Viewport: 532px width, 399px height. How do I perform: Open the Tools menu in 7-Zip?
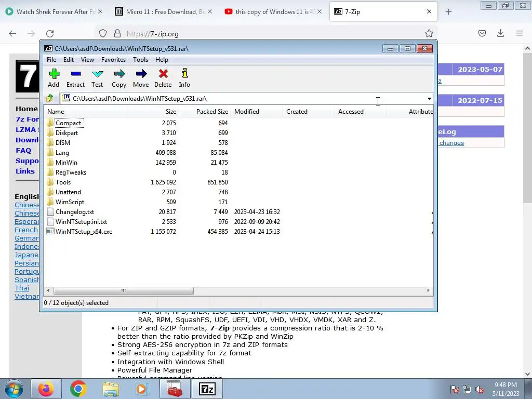tap(140, 60)
